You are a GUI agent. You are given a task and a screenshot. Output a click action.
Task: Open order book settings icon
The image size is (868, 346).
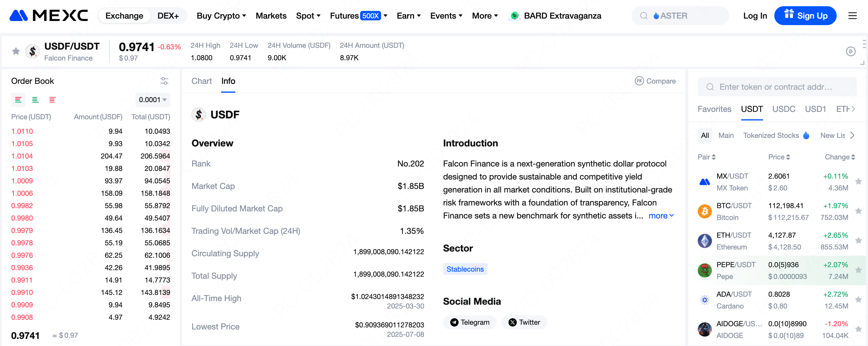[164, 81]
